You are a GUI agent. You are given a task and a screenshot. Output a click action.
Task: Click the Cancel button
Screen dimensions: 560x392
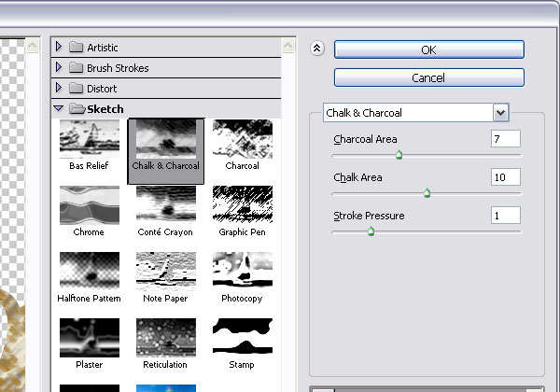(x=429, y=77)
